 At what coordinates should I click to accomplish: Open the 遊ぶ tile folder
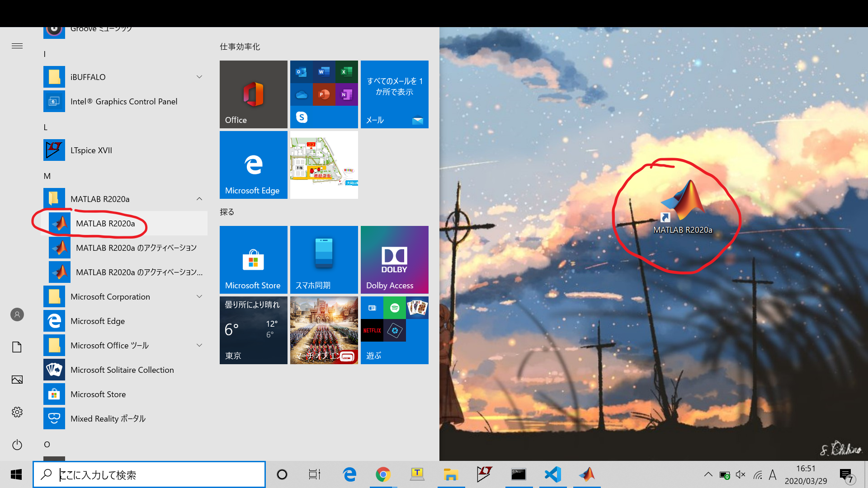[395, 330]
